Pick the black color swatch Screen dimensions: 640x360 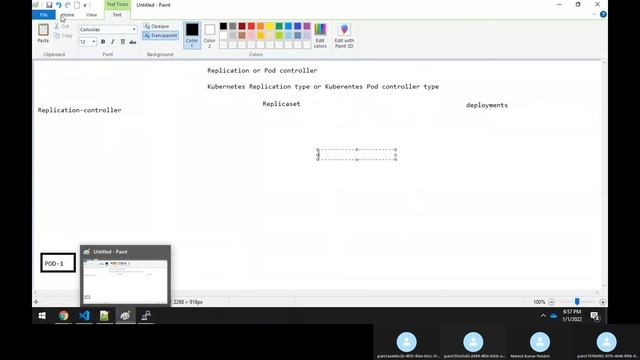(223, 26)
